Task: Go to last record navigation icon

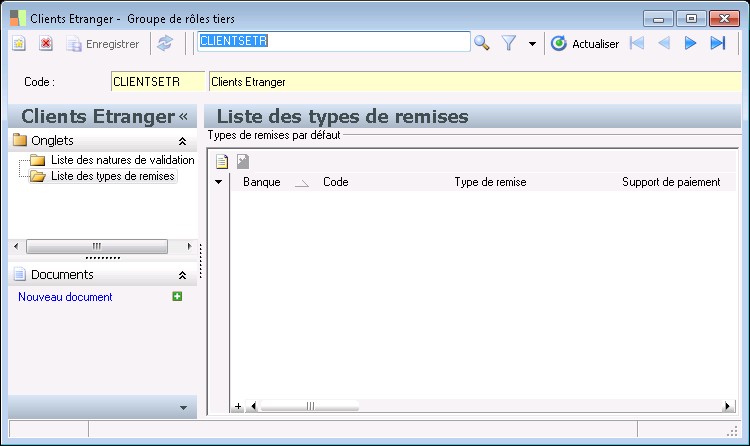Action: 717,44
